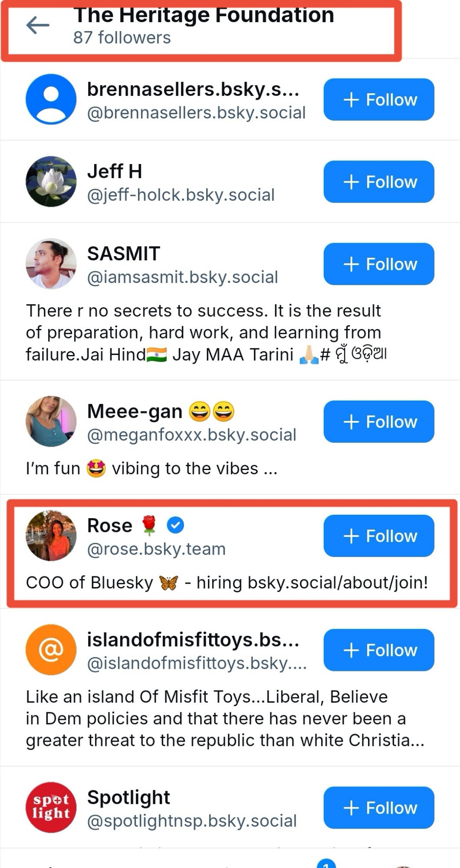Open @jeff-holck.bsky.social handle
This screenshot has width=460, height=868.
(x=181, y=195)
